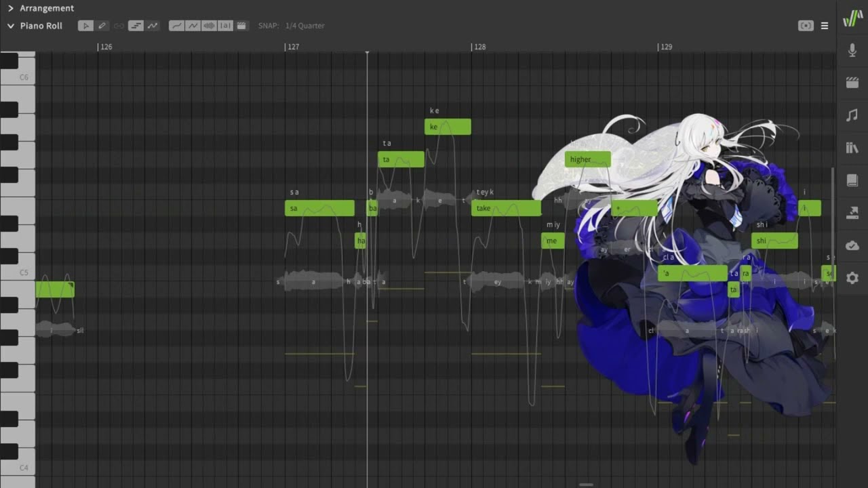Click the 'Arrangement' panel title
The height and width of the screenshot is (488, 868).
(47, 8)
